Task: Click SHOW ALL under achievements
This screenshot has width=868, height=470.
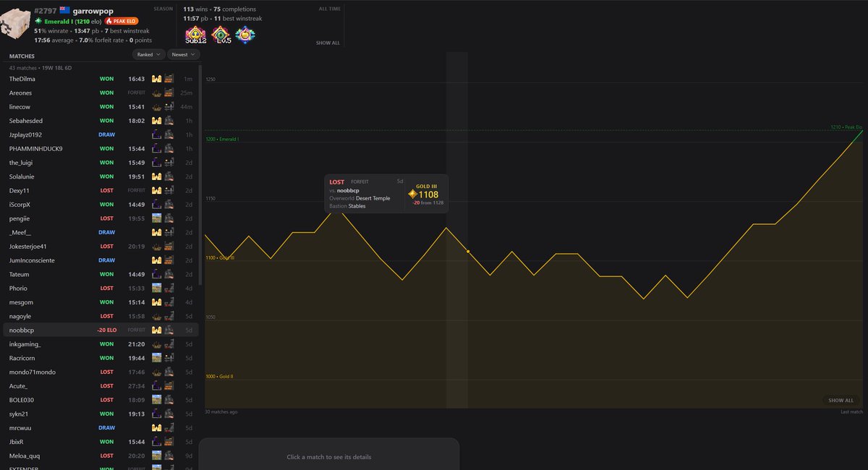Action: pos(328,43)
